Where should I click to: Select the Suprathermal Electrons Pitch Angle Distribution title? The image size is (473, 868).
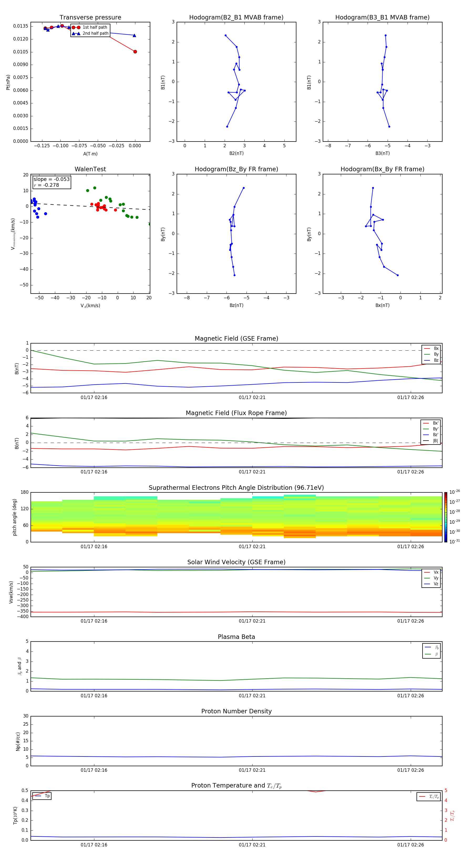[x=236, y=488]
